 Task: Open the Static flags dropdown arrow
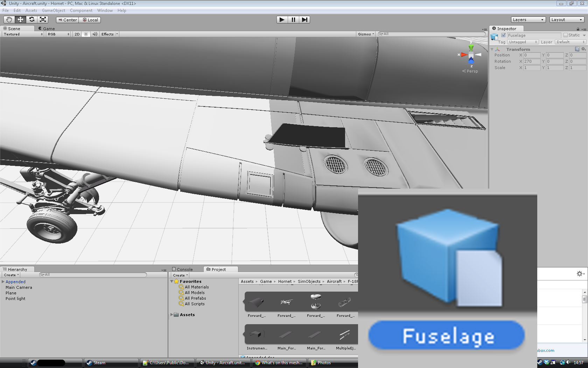coord(584,35)
